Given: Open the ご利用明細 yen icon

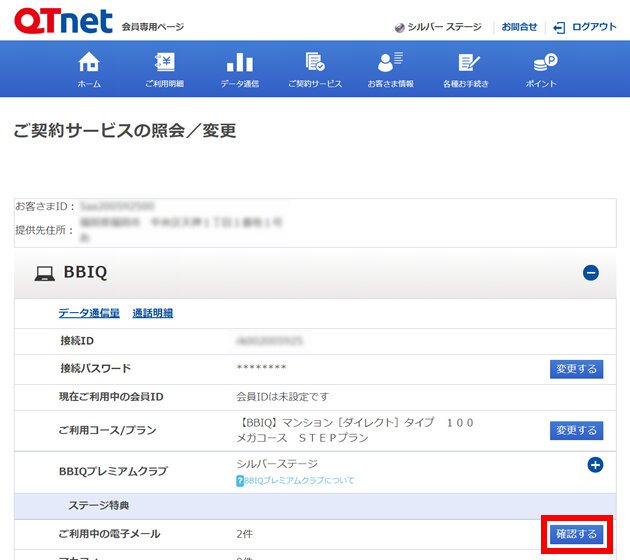Looking at the screenshot, I should pos(164,63).
